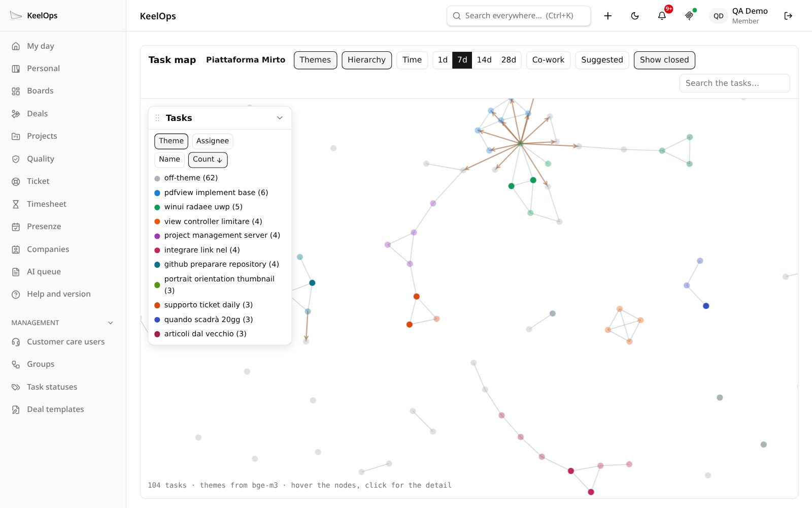Click the Quality shield icon
This screenshot has height=508, width=812.
click(16, 159)
